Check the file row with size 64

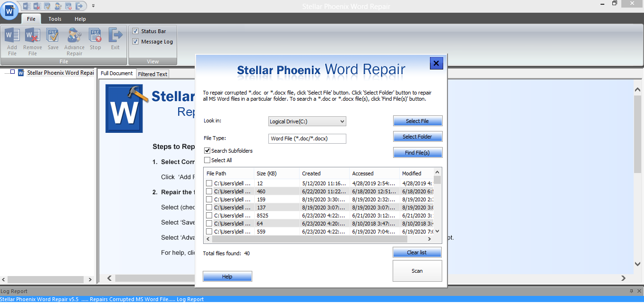209,224
